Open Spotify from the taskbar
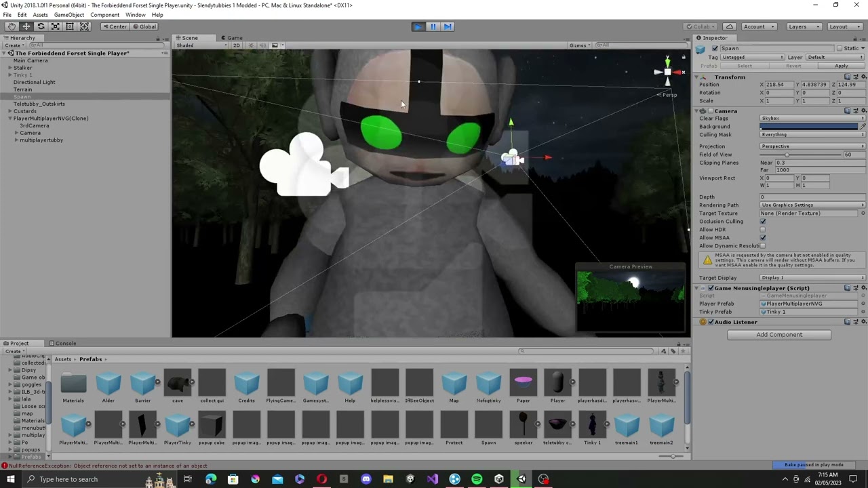Viewport: 868px width, 488px height. [477, 479]
